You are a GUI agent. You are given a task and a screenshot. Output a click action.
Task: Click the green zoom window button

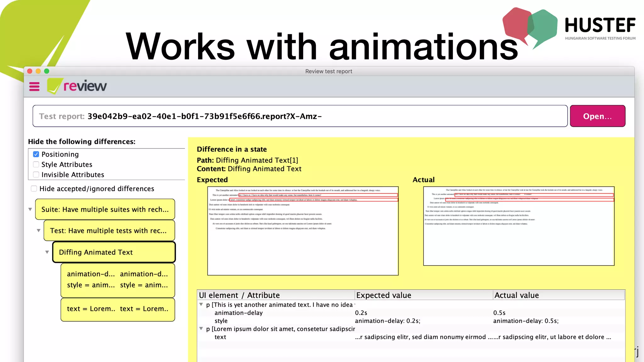click(47, 71)
